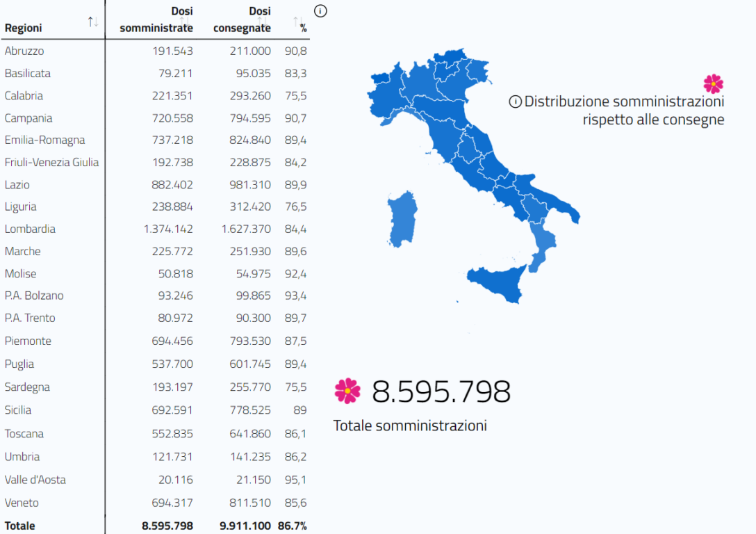Open info icon next to table header

coord(320,11)
